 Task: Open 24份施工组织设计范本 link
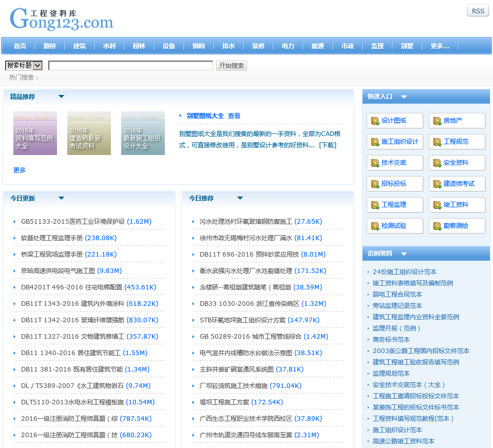[405, 272]
